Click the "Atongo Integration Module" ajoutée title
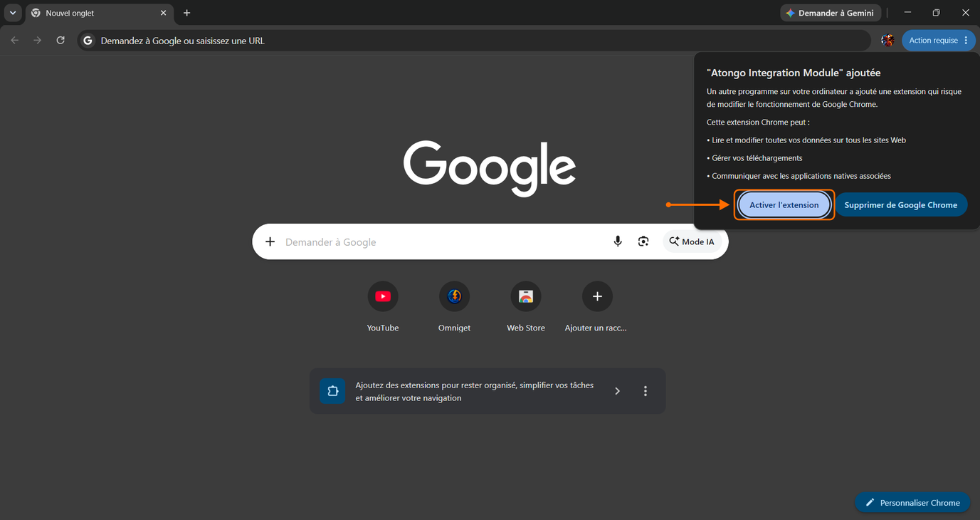980x520 pixels. (x=794, y=73)
